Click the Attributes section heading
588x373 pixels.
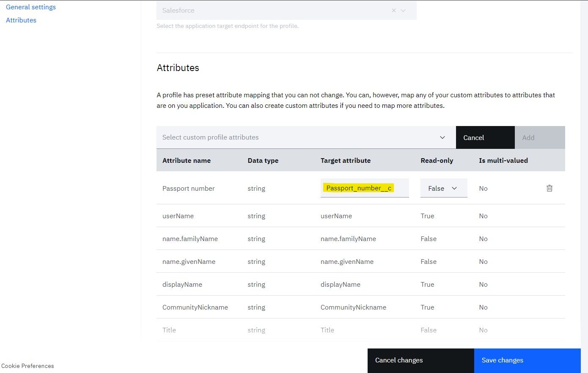178,68
